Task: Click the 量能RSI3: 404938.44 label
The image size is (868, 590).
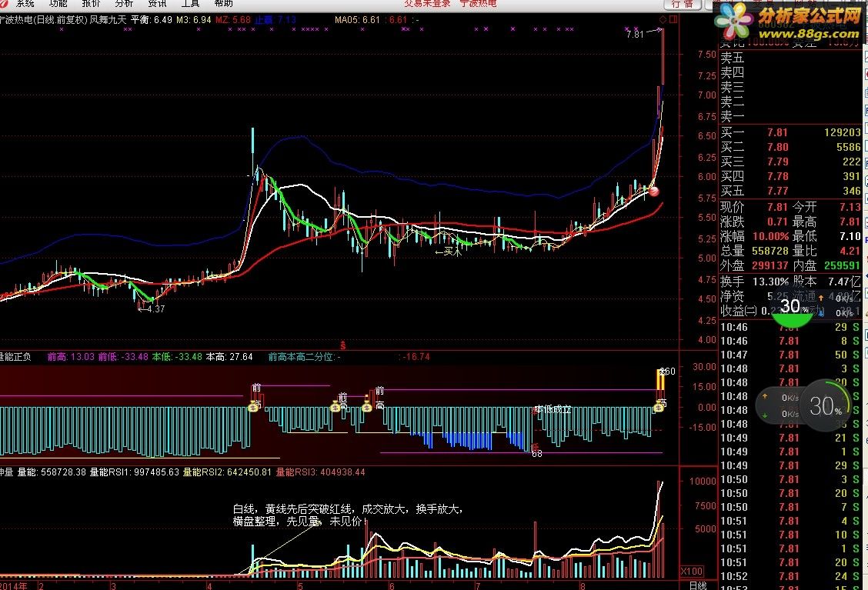Action: (x=321, y=472)
